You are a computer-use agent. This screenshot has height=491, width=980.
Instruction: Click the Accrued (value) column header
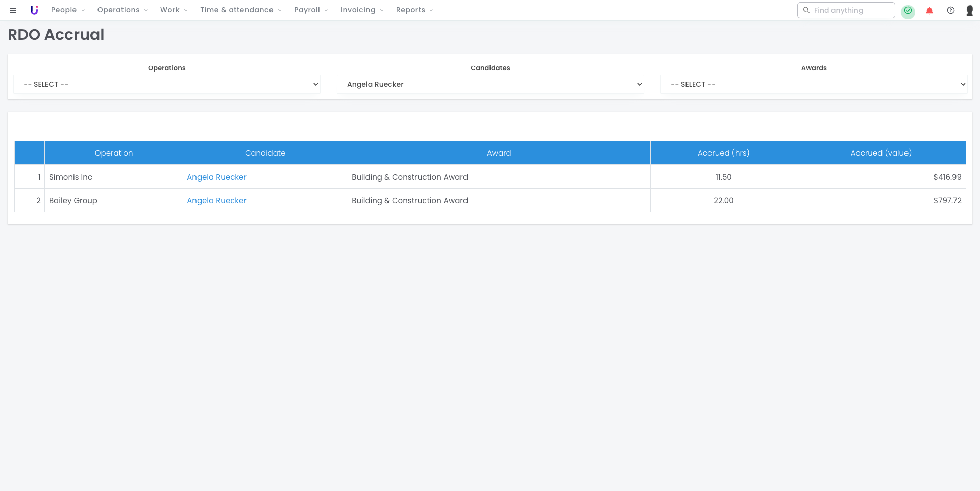click(x=881, y=153)
